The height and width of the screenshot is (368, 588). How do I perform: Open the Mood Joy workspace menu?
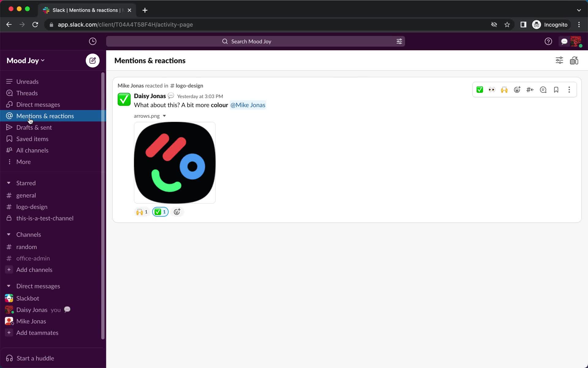[25, 60]
